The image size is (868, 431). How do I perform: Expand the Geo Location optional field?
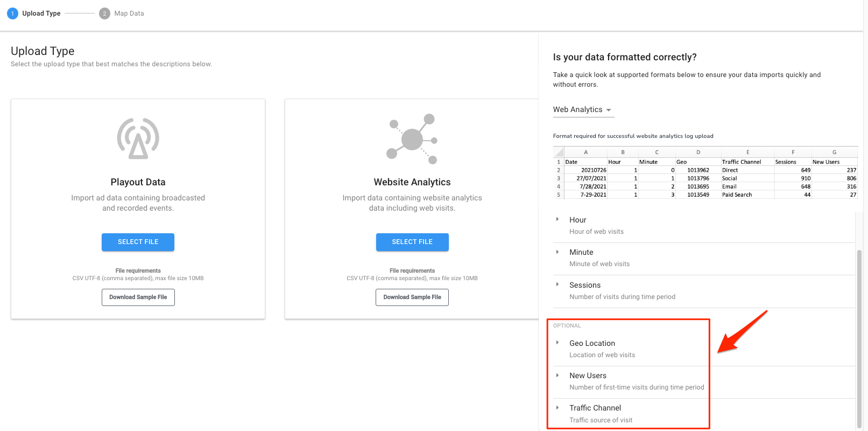coord(558,343)
